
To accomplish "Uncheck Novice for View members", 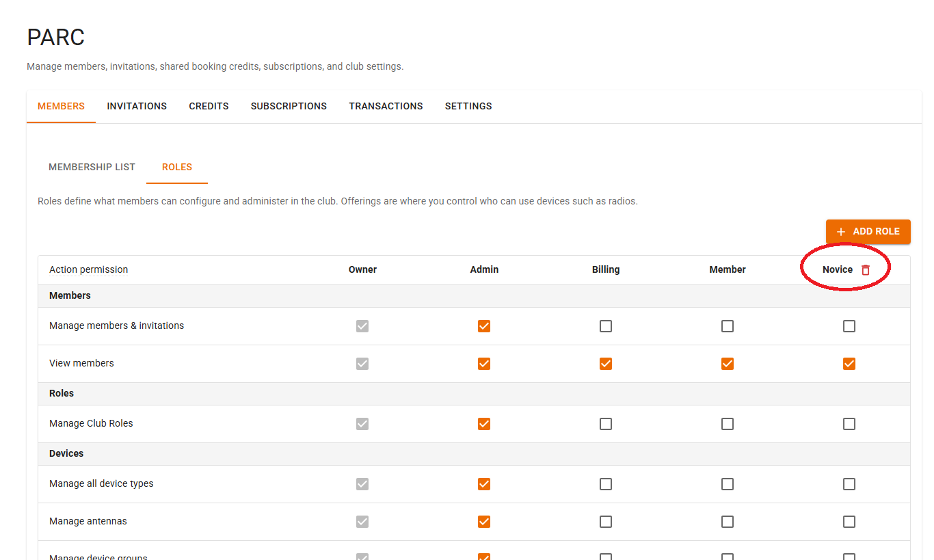I will tap(849, 364).
